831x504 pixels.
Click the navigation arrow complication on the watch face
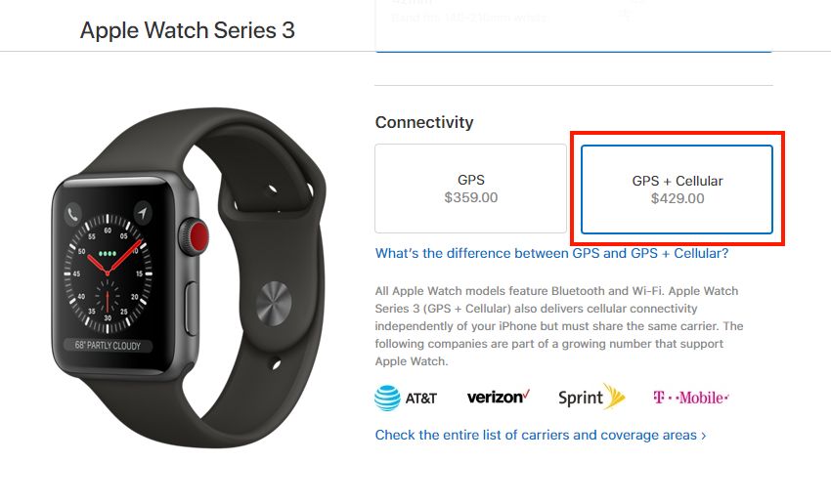tap(142, 213)
